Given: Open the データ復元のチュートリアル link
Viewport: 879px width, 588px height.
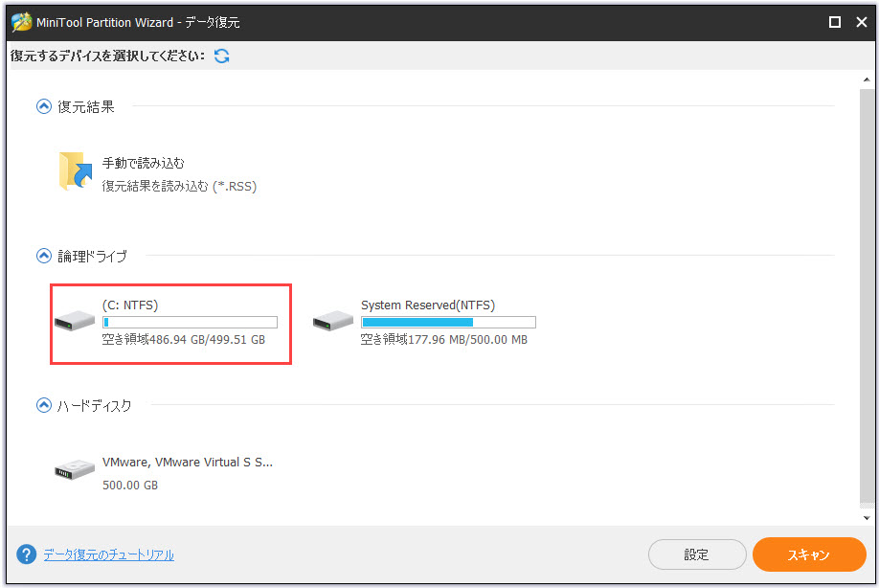Looking at the screenshot, I should pos(109,554).
